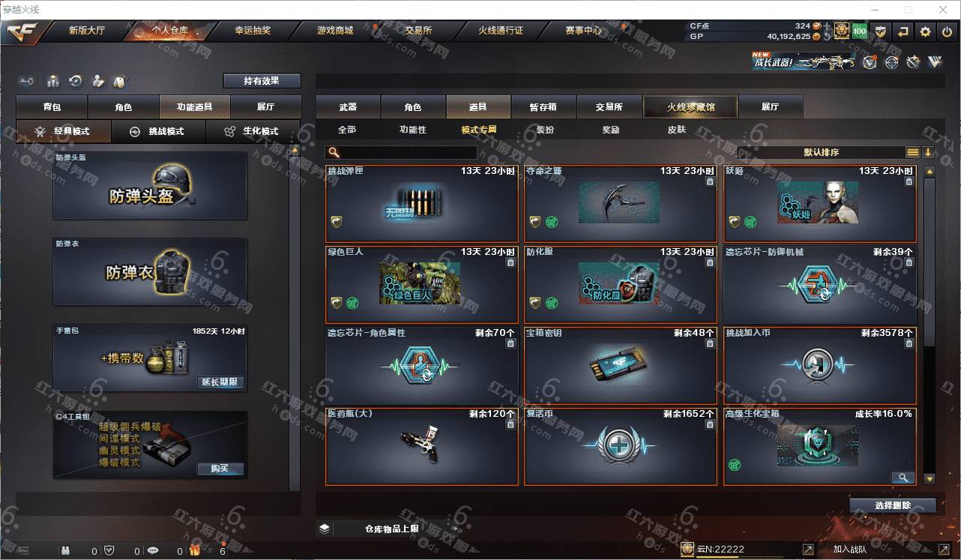Click the key icon above inventory tabs
The width and height of the screenshot is (961, 560).
27,81
